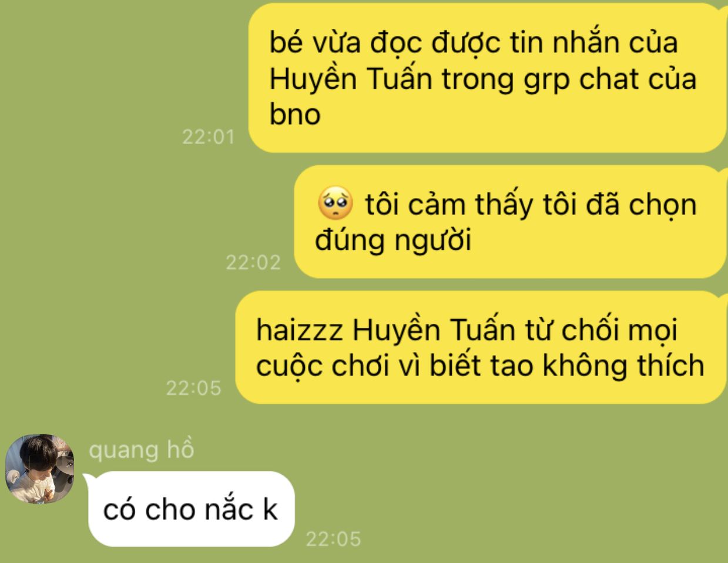The width and height of the screenshot is (728, 563).
Task: Select the sender name quang hồ
Action: click(141, 450)
